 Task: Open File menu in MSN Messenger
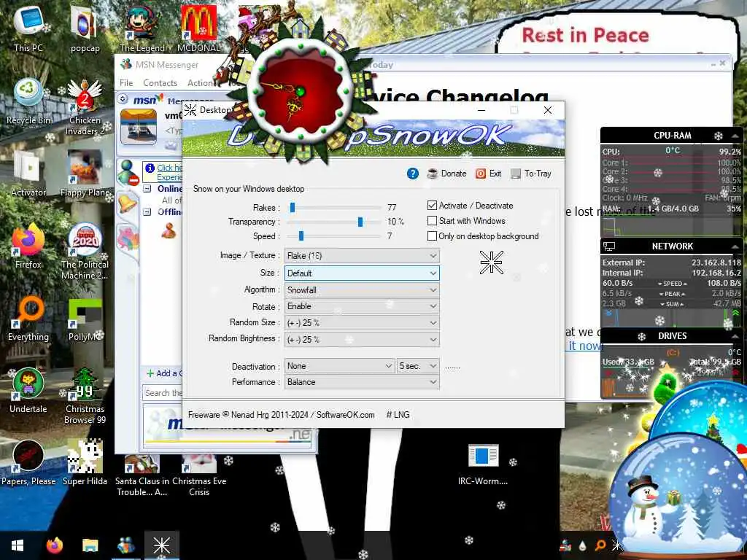pos(126,83)
